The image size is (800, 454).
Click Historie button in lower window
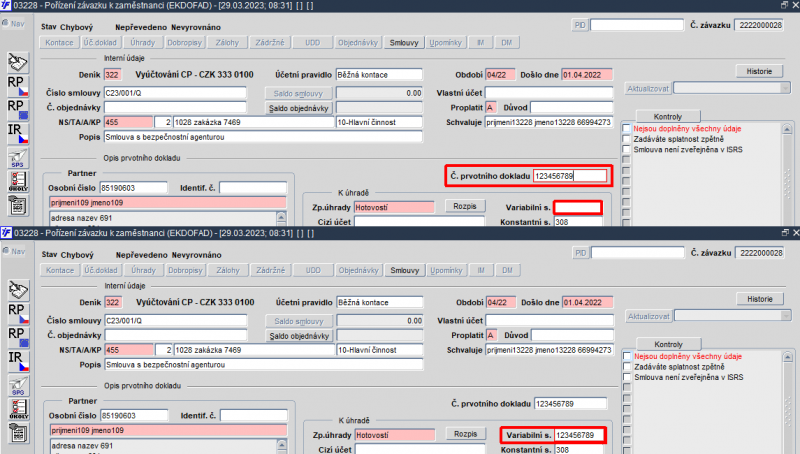[x=760, y=299]
